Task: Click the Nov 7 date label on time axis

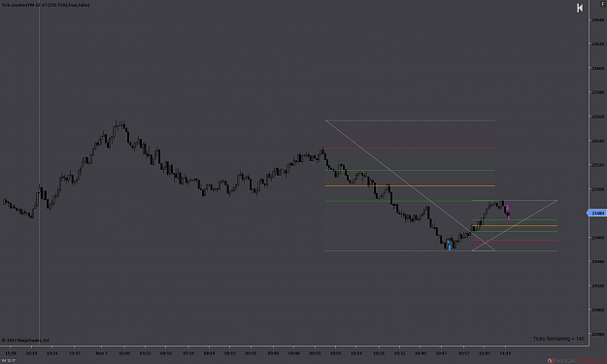Action: click(101, 353)
